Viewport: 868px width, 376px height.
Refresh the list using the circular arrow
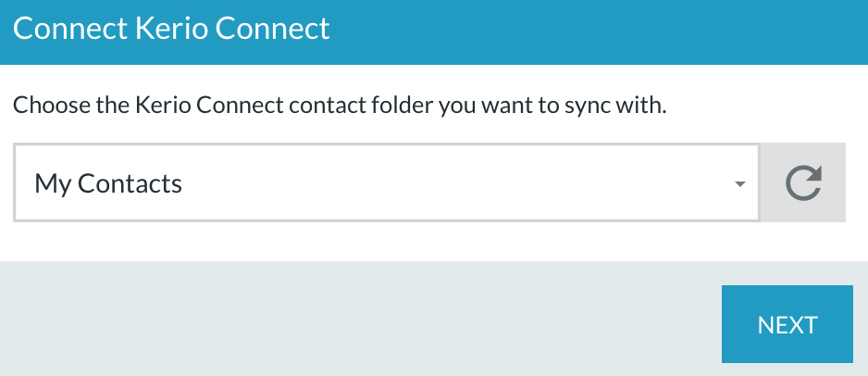point(803,182)
